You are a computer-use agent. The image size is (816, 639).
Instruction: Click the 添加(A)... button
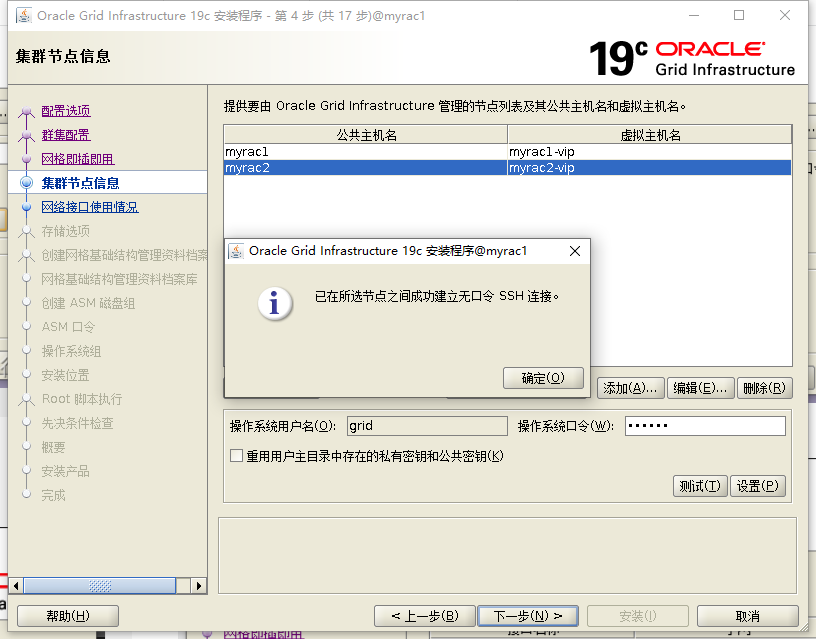pos(630,388)
